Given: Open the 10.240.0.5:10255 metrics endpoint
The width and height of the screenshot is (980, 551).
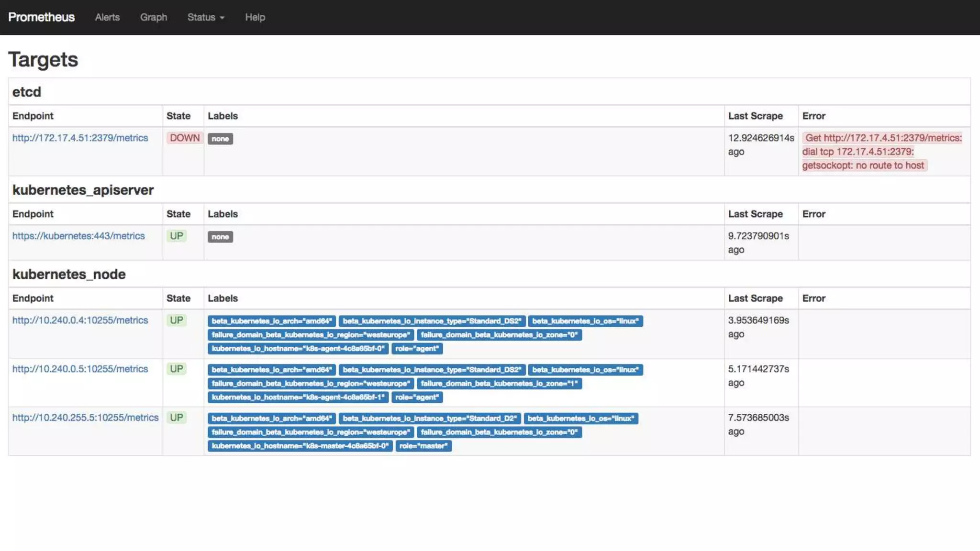Looking at the screenshot, I should click(x=80, y=369).
